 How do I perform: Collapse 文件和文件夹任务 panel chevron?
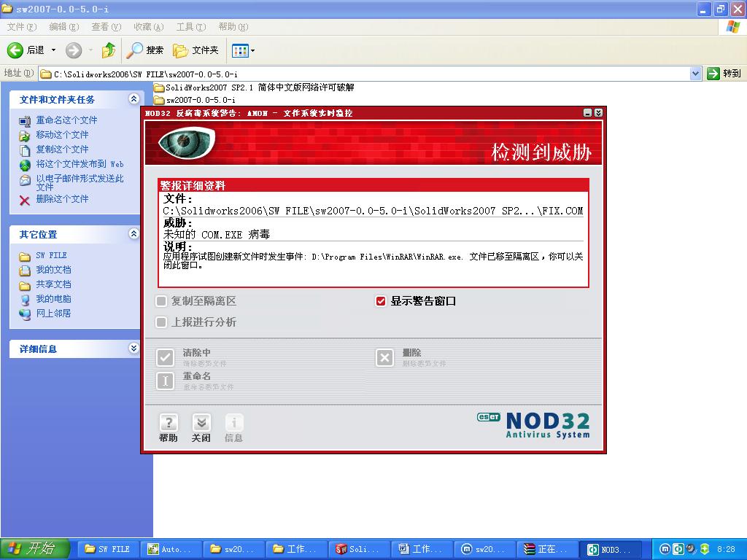134,98
